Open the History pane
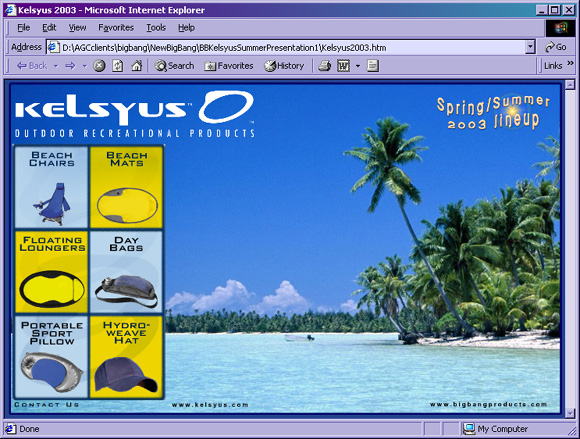 284,66
